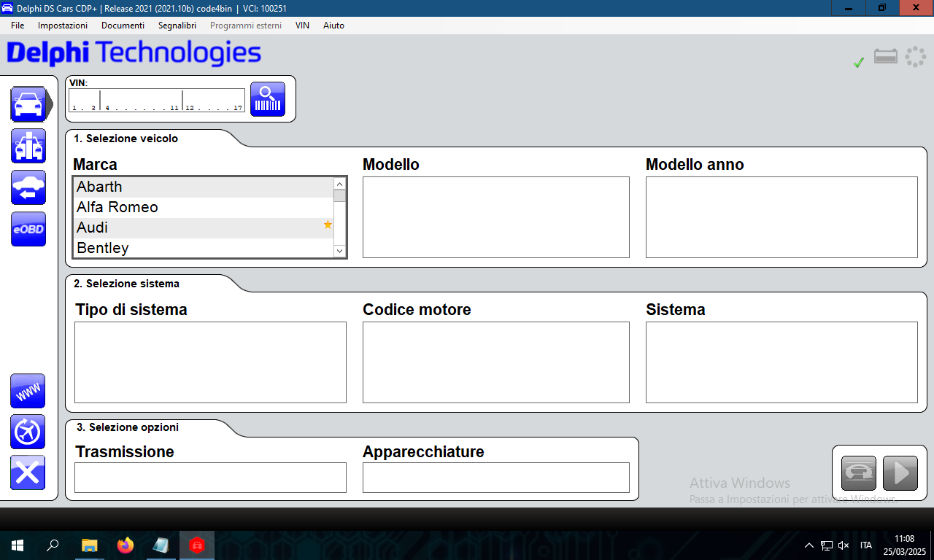Viewport: 934px width, 560px height.
Task: Open the WWW web icon
Action: pyautogui.click(x=28, y=392)
